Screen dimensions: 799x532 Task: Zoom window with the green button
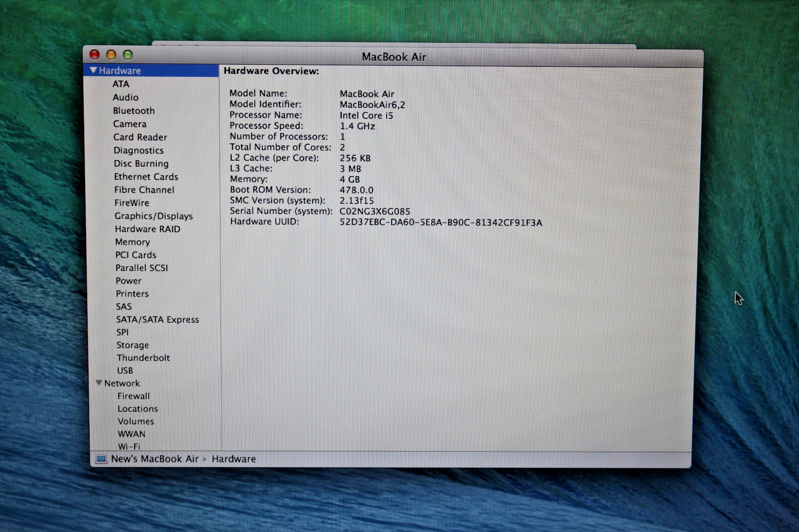point(128,54)
